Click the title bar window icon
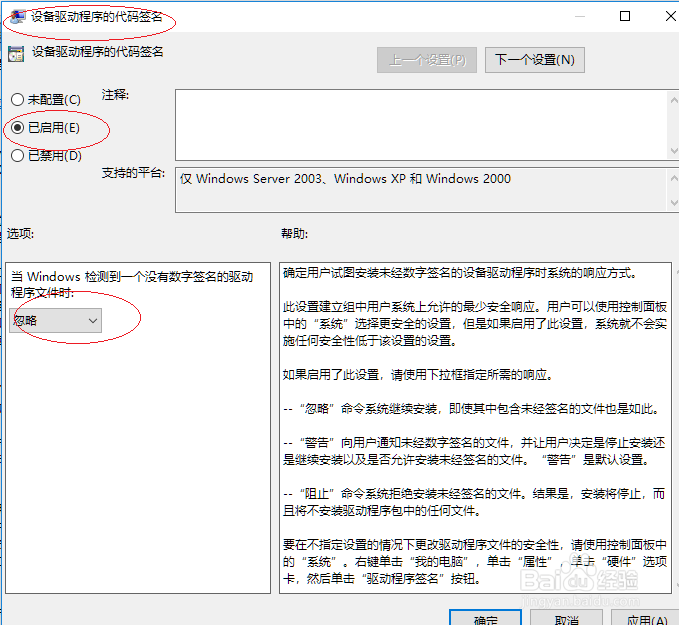Screen dimensions: 679x625 pos(18,16)
